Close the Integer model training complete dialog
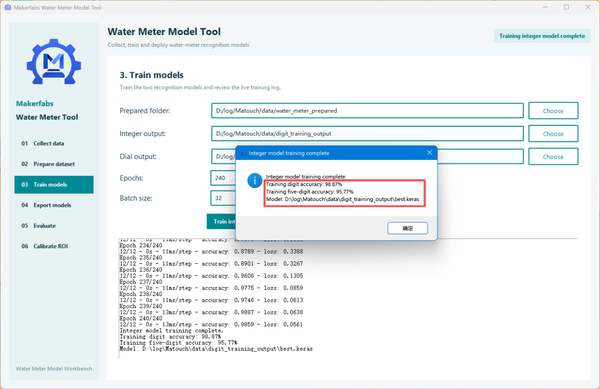600x389 pixels. click(x=429, y=153)
